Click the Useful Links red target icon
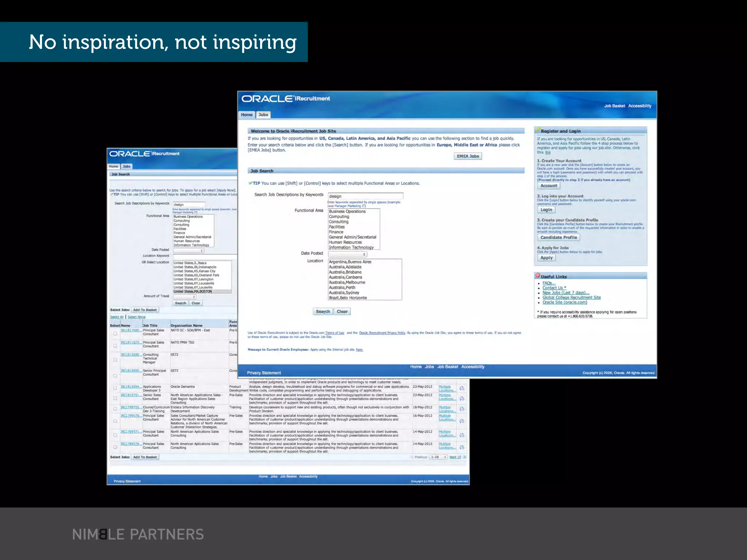This screenshot has height=560, width=747. (x=538, y=276)
